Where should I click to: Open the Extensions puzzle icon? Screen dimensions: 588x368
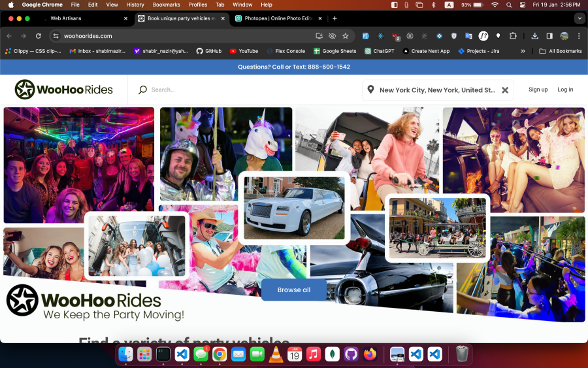tap(513, 36)
